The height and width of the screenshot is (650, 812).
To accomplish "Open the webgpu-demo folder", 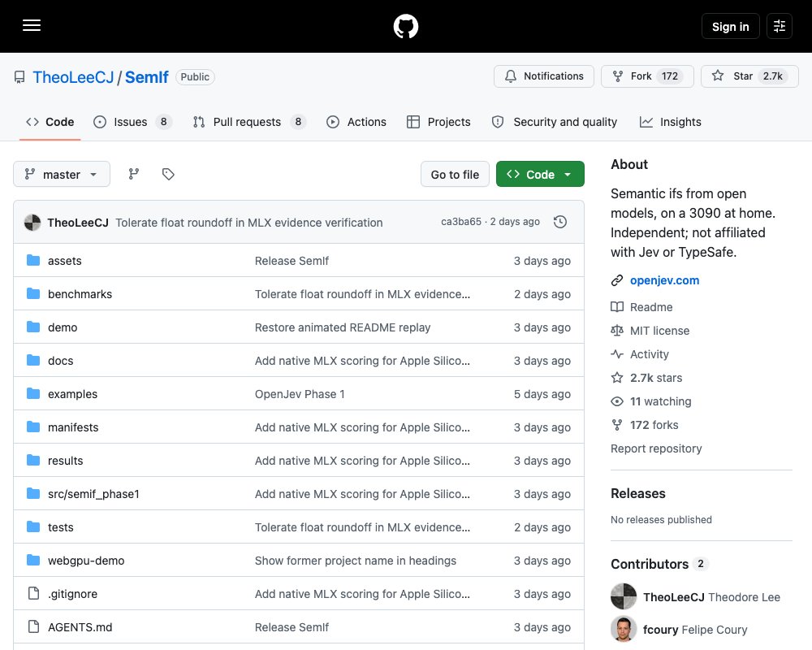I will coord(86,561).
